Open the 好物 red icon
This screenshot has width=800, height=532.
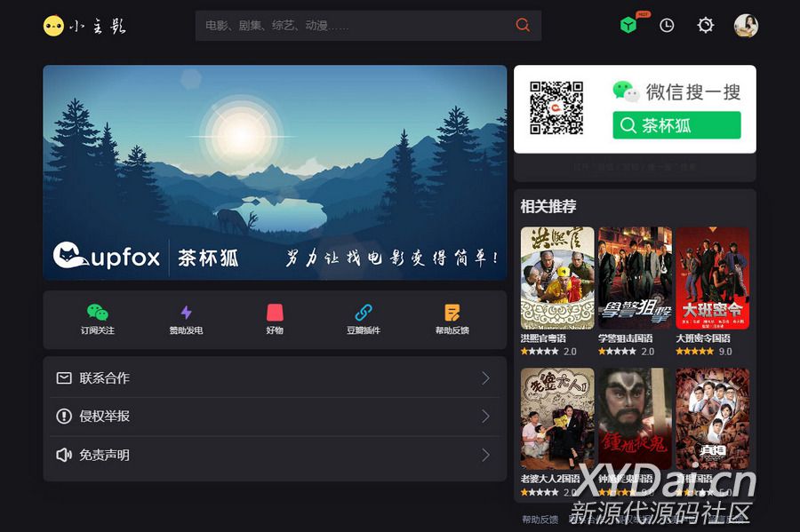click(275, 313)
